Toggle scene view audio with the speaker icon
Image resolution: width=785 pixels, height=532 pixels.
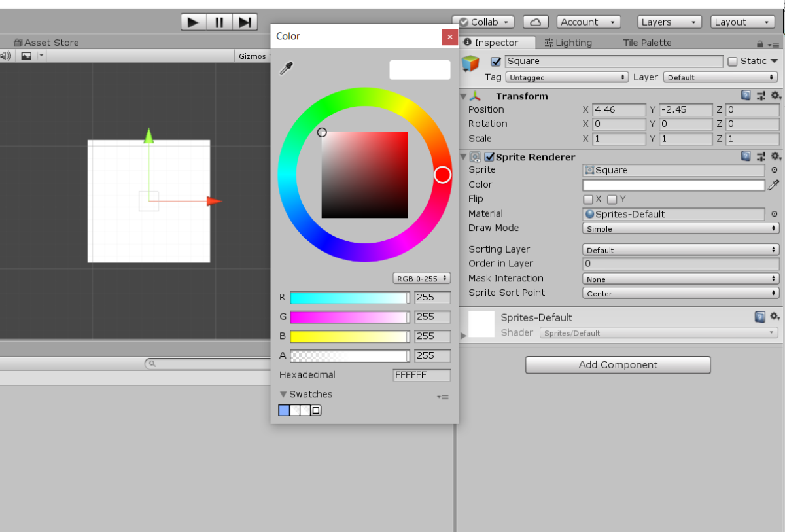tap(7, 55)
